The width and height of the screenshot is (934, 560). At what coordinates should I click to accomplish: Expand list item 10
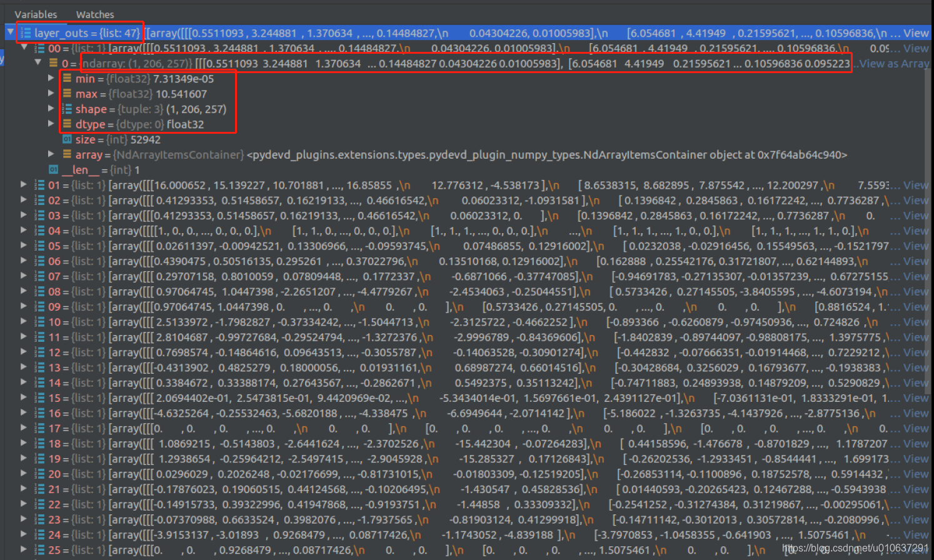pos(24,321)
